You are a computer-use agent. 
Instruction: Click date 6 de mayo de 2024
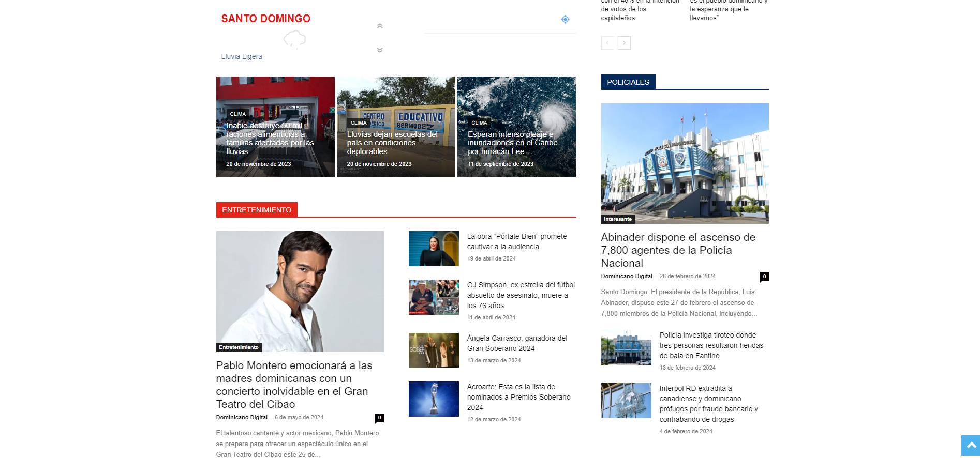click(299, 417)
